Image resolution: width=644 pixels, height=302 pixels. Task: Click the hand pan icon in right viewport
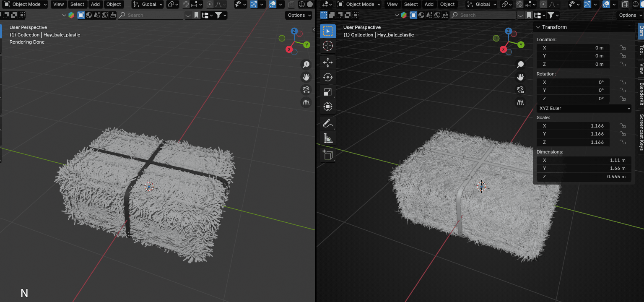[x=520, y=77]
